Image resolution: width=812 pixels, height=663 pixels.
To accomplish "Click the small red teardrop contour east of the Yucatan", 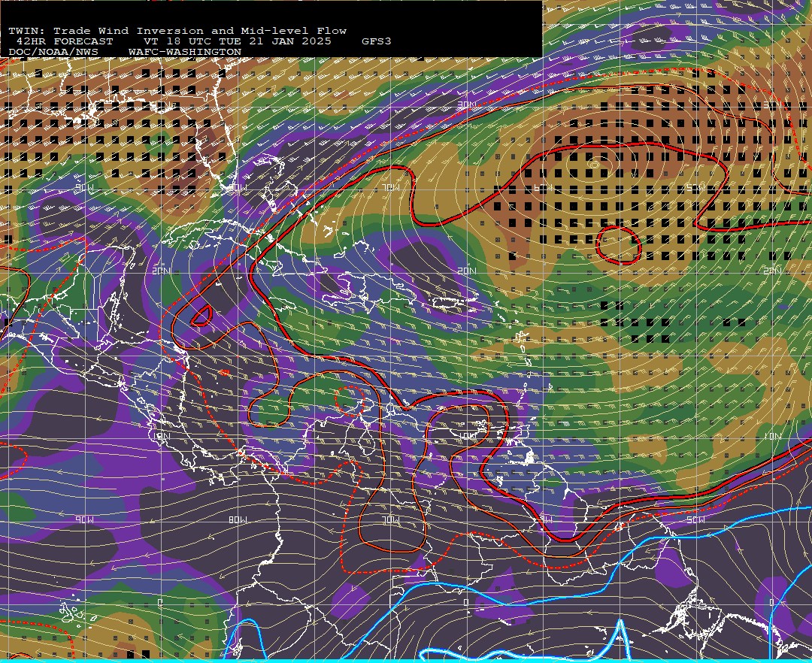I will tap(201, 316).
